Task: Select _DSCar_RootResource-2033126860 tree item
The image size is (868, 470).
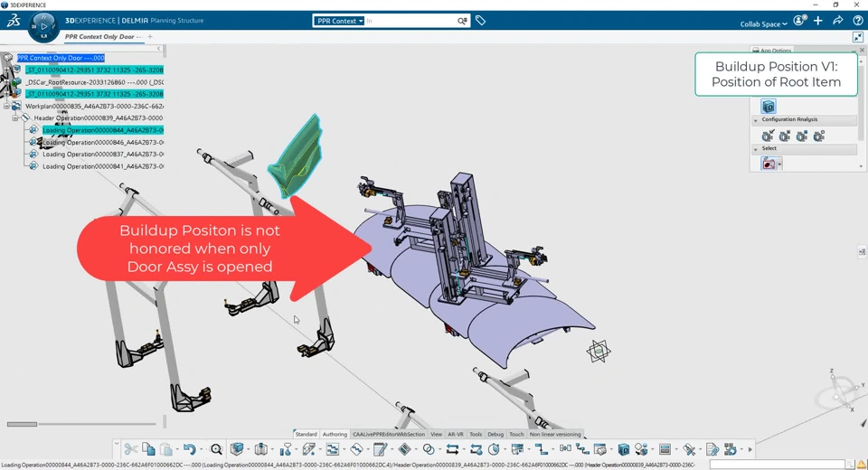Action: 94,82
